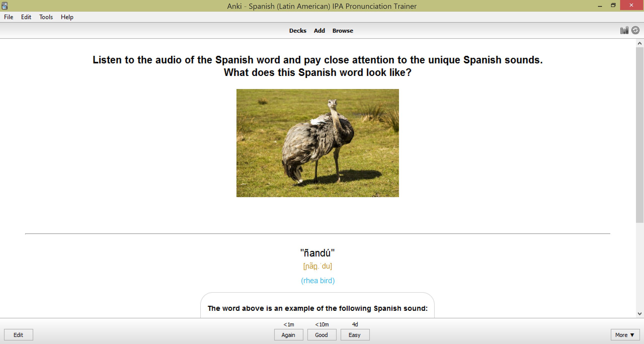The height and width of the screenshot is (344, 644).
Task: Click the bottom-left Edit card button
Action: pyautogui.click(x=18, y=335)
